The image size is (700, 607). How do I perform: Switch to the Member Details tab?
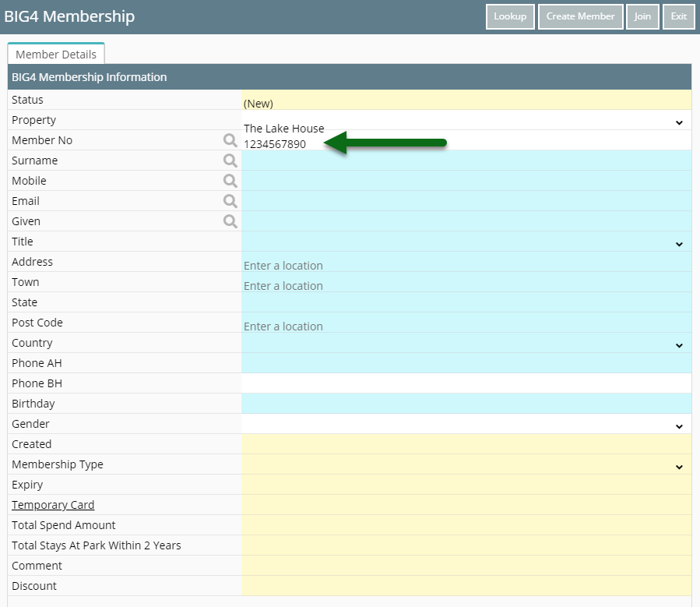click(x=56, y=54)
